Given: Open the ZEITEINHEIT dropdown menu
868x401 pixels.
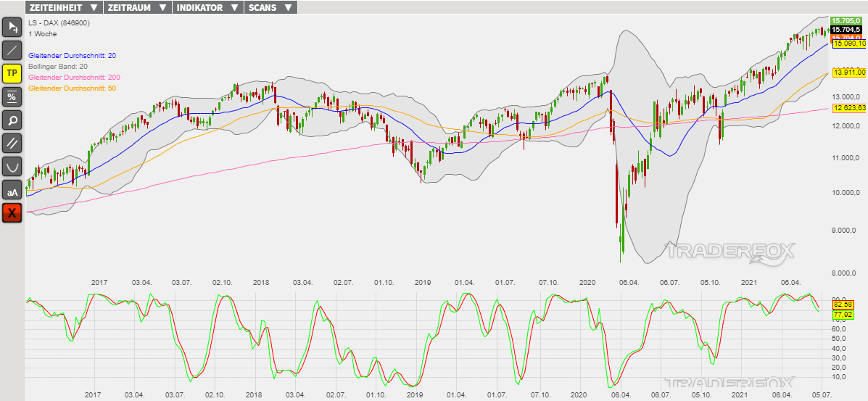Looking at the screenshot, I should (x=63, y=8).
